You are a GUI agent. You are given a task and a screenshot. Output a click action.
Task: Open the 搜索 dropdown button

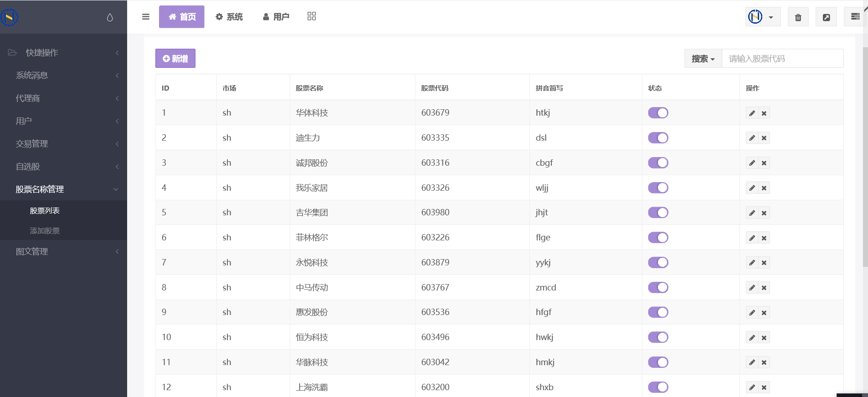(703, 59)
